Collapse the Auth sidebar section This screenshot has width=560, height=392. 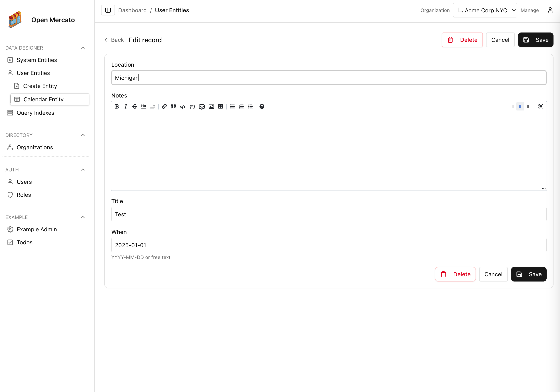tap(83, 170)
